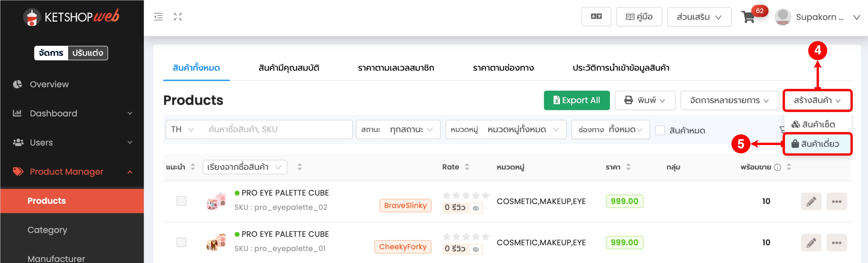
Task: Toggle sort direction arrows beside name sorter
Action: point(299,167)
